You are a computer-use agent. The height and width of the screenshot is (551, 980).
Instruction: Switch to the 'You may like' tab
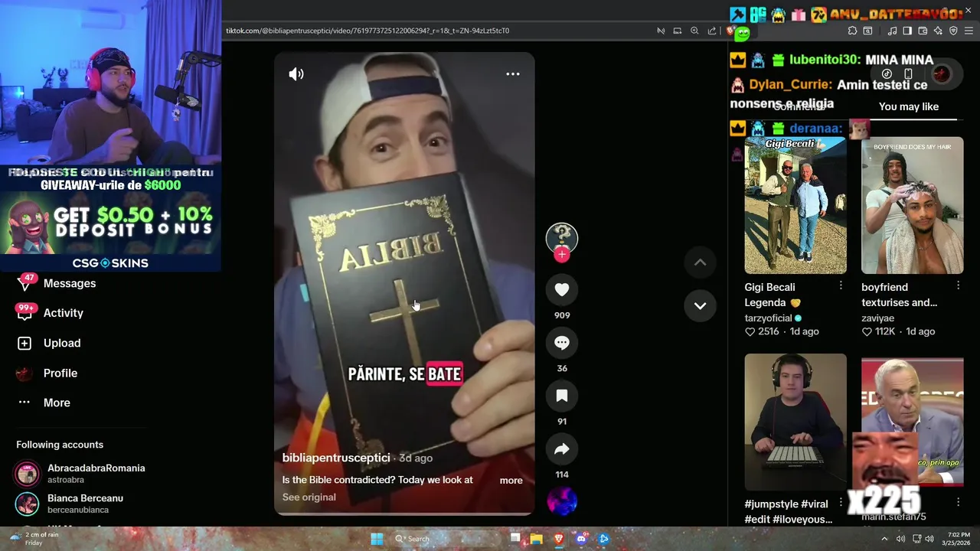click(909, 106)
